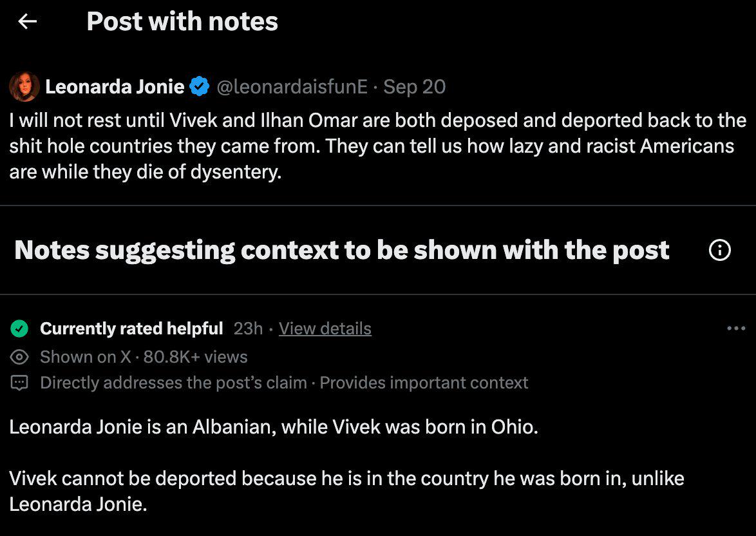Click the blue verified badge
The image size is (756, 536).
[x=199, y=87]
